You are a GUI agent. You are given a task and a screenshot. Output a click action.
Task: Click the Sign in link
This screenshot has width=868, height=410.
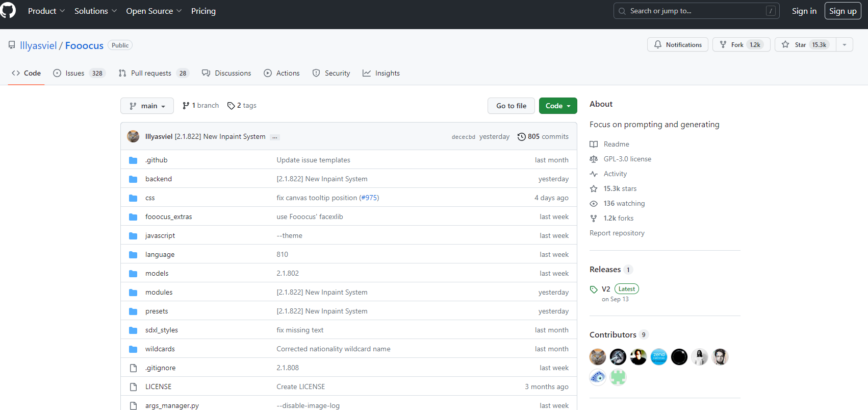[804, 11]
